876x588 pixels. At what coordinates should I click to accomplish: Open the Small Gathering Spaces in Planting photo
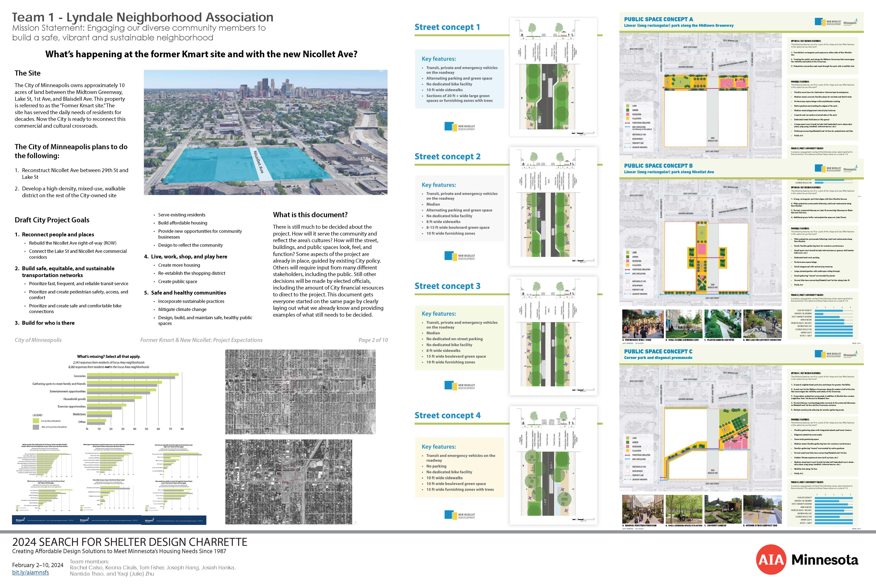[x=684, y=509]
